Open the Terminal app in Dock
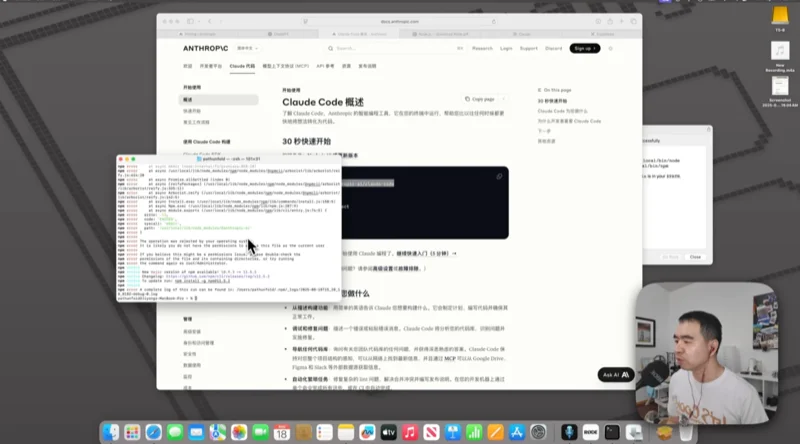Viewport: 800px width, 444px height. coord(612,433)
